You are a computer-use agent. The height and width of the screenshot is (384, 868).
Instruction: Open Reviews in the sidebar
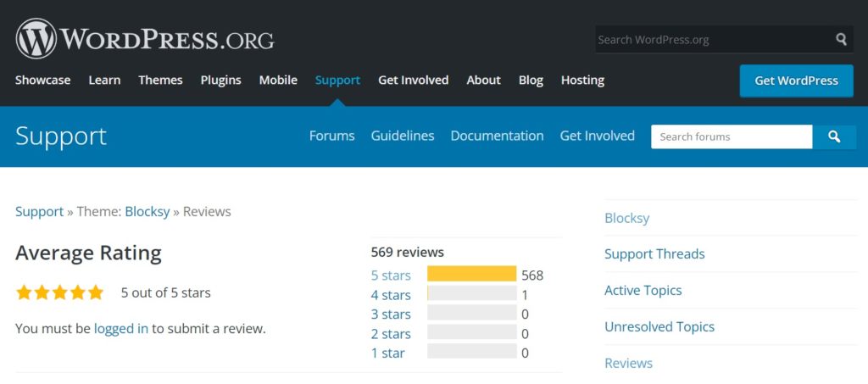click(628, 363)
